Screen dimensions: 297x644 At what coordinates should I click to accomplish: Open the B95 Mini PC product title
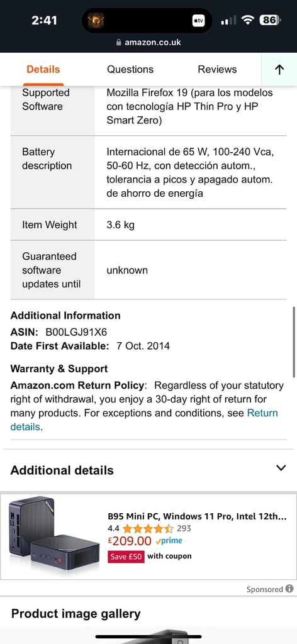tap(197, 516)
